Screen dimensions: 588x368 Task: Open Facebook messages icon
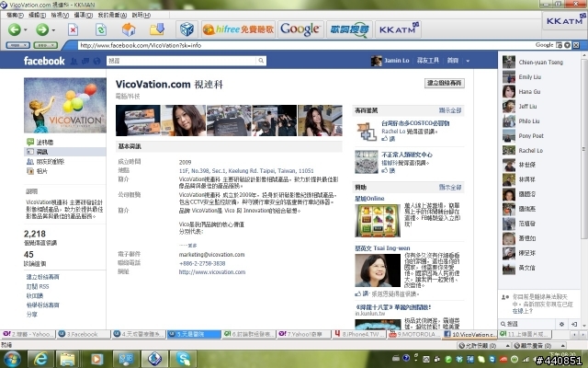coord(85,61)
